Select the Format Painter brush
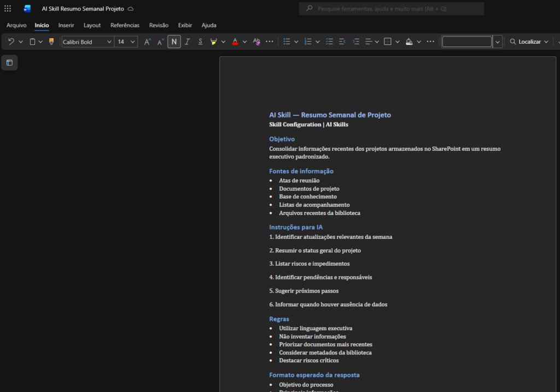Screen dimensions: 560x392 [51, 42]
